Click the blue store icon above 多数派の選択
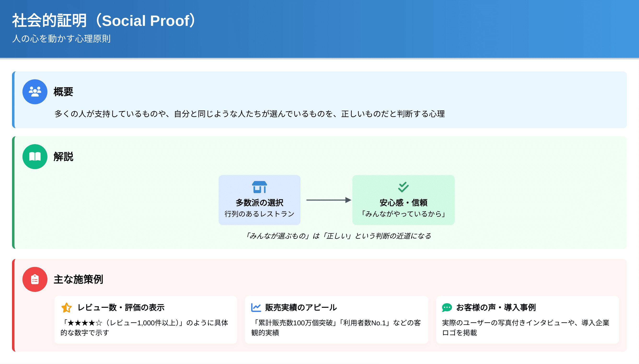Image resolution: width=639 pixels, height=364 pixels. click(259, 187)
